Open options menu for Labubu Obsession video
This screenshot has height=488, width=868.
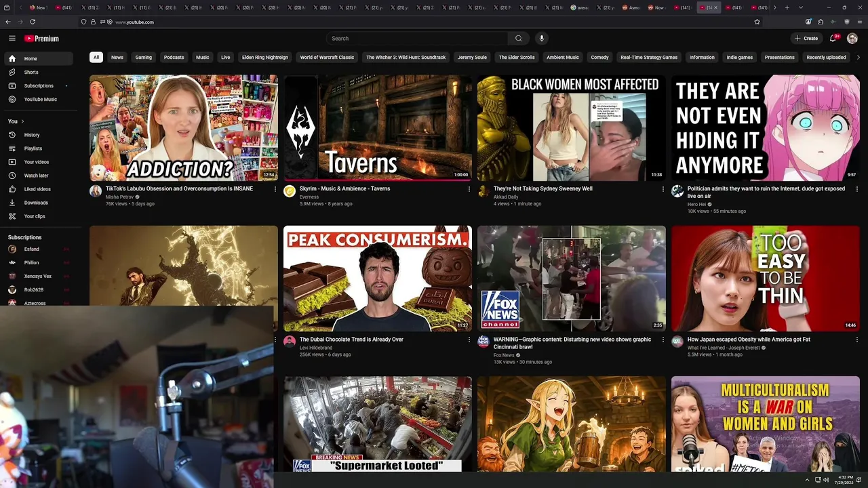(x=275, y=189)
